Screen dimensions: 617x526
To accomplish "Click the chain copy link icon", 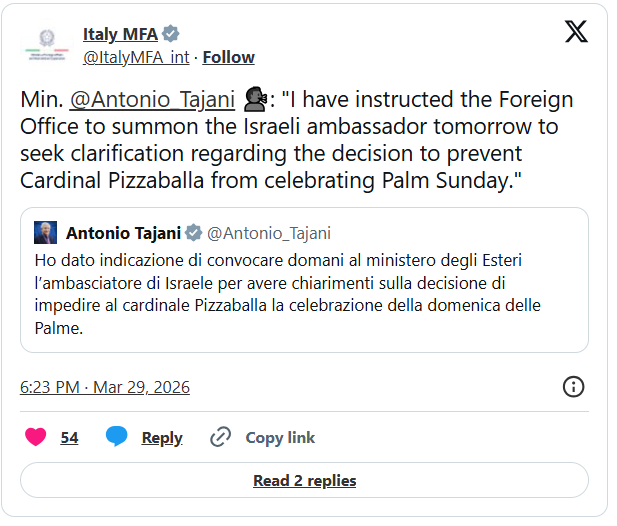I will [x=221, y=437].
